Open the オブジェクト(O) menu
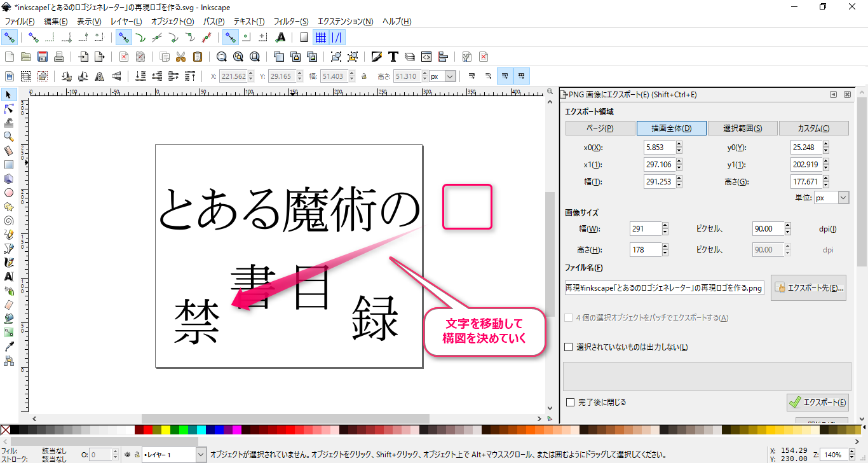This screenshot has width=868, height=463. 173,22
